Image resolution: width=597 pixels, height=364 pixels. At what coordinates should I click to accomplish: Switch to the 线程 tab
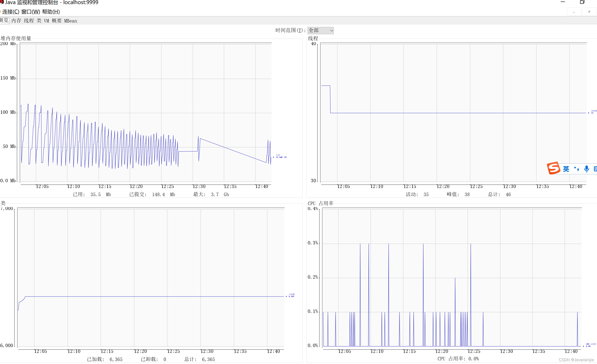coord(29,21)
